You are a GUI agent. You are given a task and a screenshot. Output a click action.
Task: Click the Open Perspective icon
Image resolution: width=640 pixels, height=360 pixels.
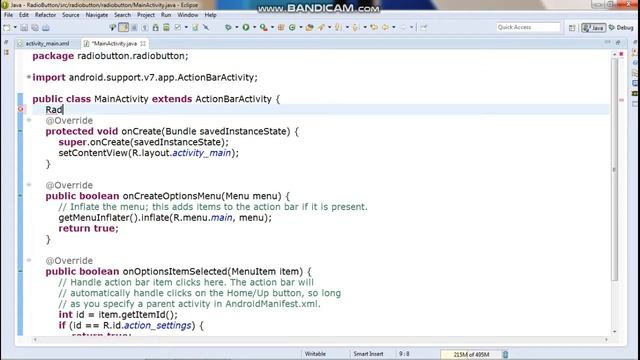coord(572,28)
